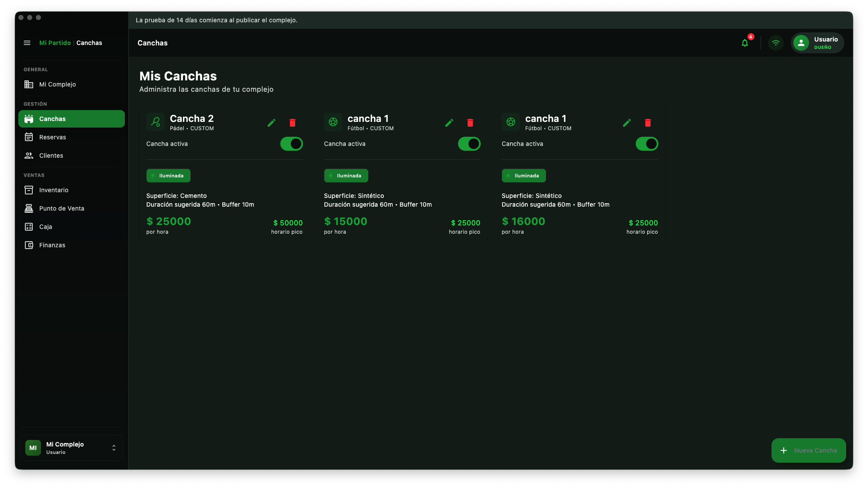Open the notifications bell
The height and width of the screenshot is (488, 868).
pos(745,43)
